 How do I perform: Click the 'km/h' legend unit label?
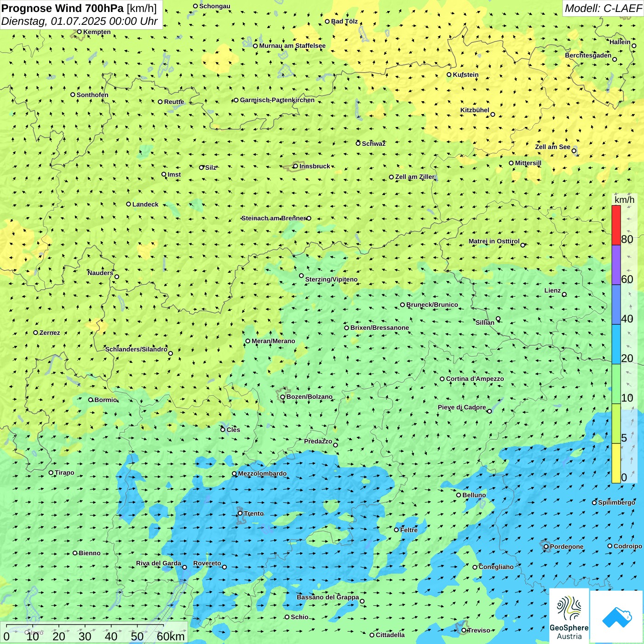[624, 200]
